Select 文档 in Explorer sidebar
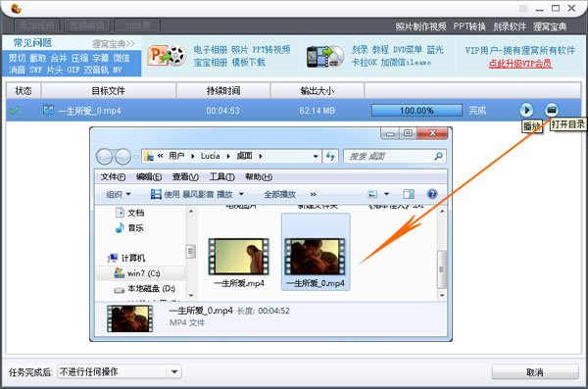588x389 pixels. (x=129, y=213)
